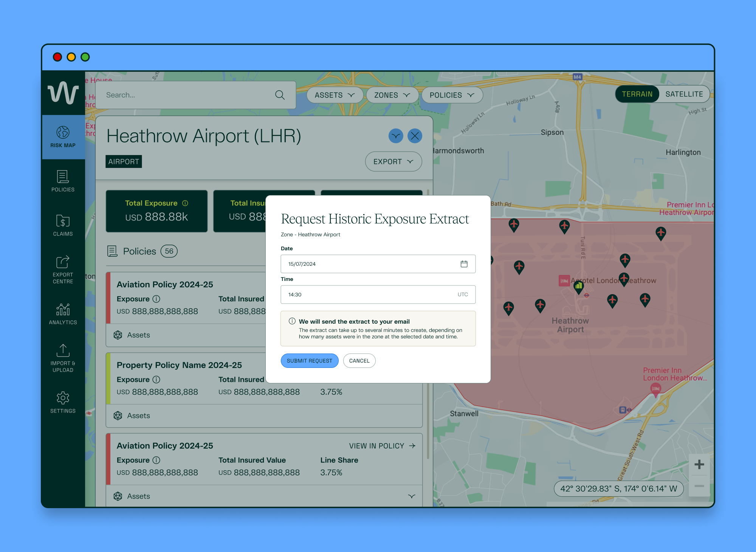Click the Sipson map label
Viewport: 756px width, 552px height.
552,132
